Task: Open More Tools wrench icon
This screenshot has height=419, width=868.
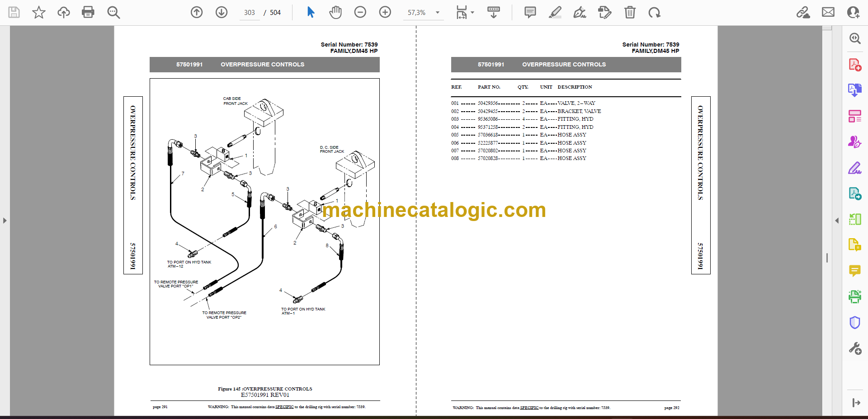Action: click(855, 348)
